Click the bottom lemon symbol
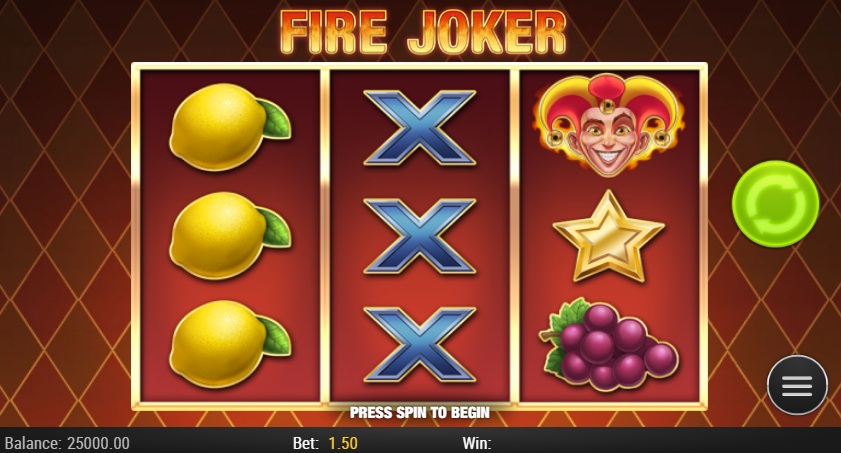Image resolution: width=841 pixels, height=453 pixels. coord(230,344)
